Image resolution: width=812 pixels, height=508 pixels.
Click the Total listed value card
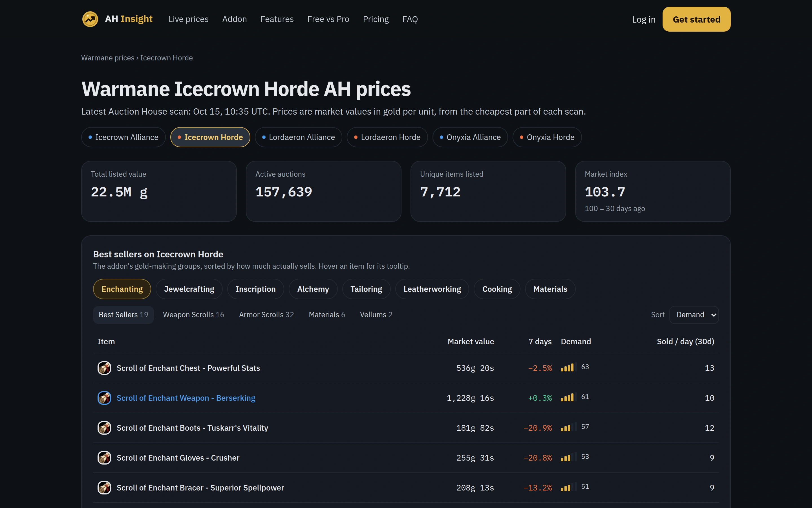pyautogui.click(x=159, y=191)
